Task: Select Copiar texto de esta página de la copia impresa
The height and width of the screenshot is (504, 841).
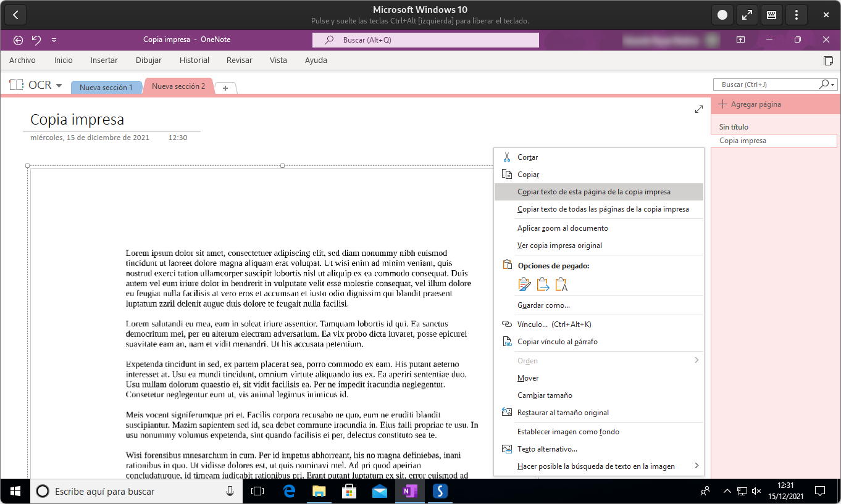Action: coord(599,192)
